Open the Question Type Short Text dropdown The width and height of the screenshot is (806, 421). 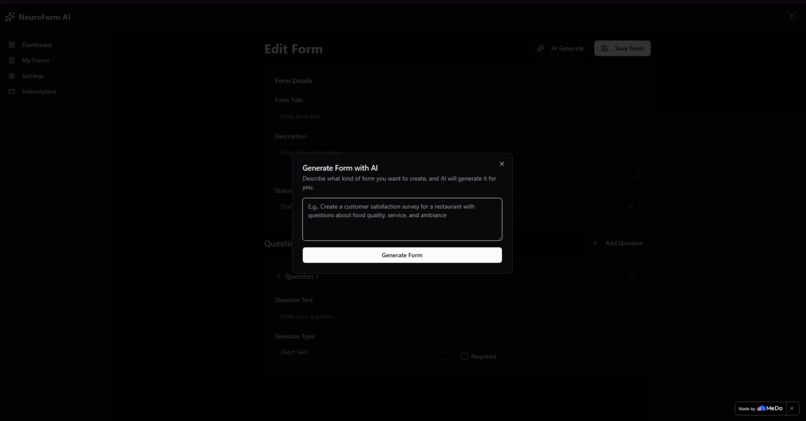click(x=362, y=352)
